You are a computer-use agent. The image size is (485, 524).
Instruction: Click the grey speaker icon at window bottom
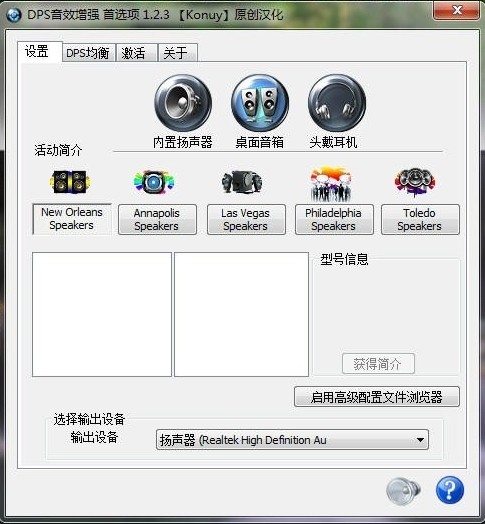point(403,491)
